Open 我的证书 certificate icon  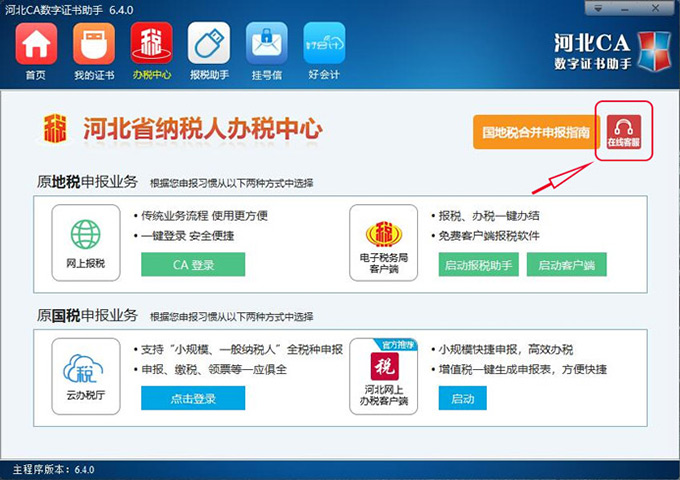click(94, 44)
